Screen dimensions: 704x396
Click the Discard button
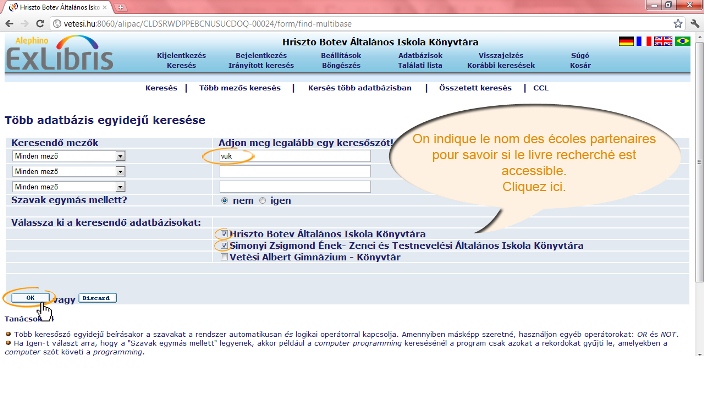[x=97, y=298]
